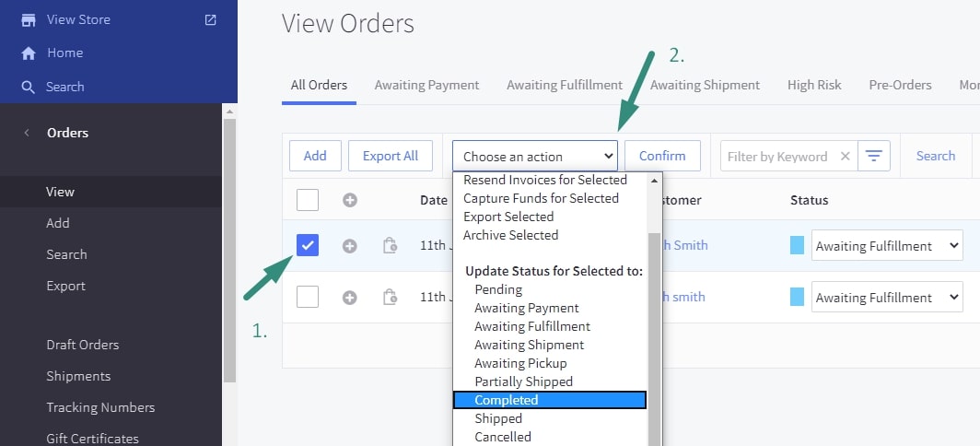Expand first order row plus icon
Image resolution: width=980 pixels, height=446 pixels.
350,246
